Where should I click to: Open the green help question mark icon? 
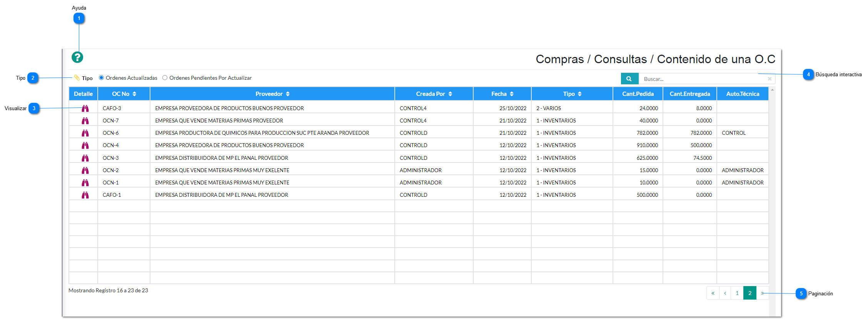[x=77, y=57]
